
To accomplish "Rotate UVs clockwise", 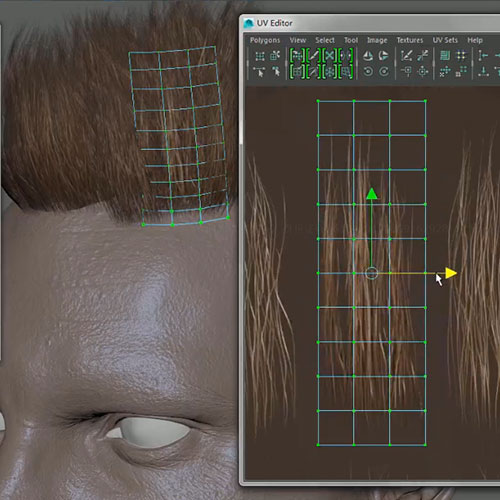I will 384,71.
